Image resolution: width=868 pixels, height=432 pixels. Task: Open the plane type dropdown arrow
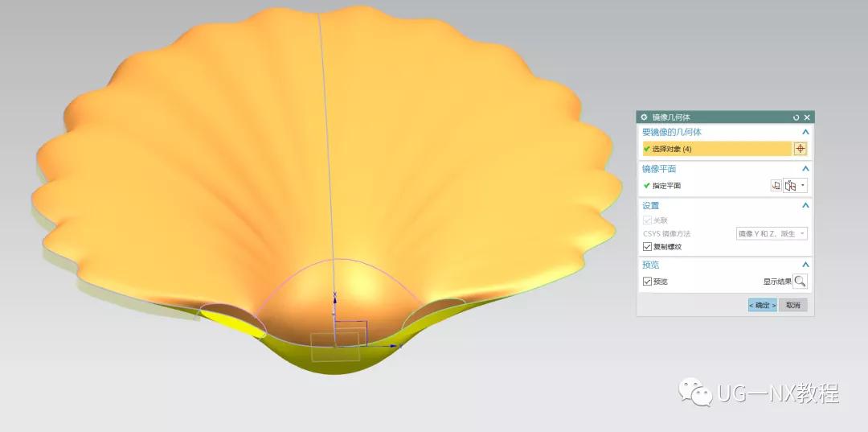tap(803, 186)
